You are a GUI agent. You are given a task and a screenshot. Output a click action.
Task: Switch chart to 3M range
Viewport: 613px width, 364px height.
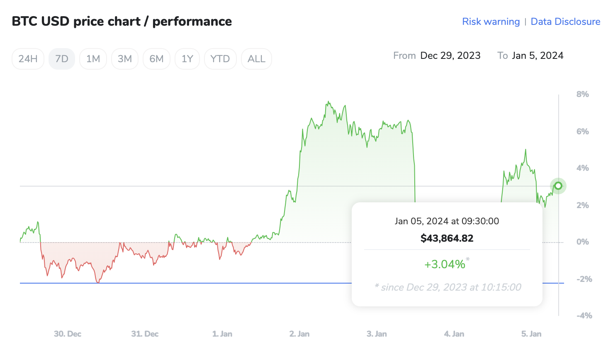tap(124, 59)
